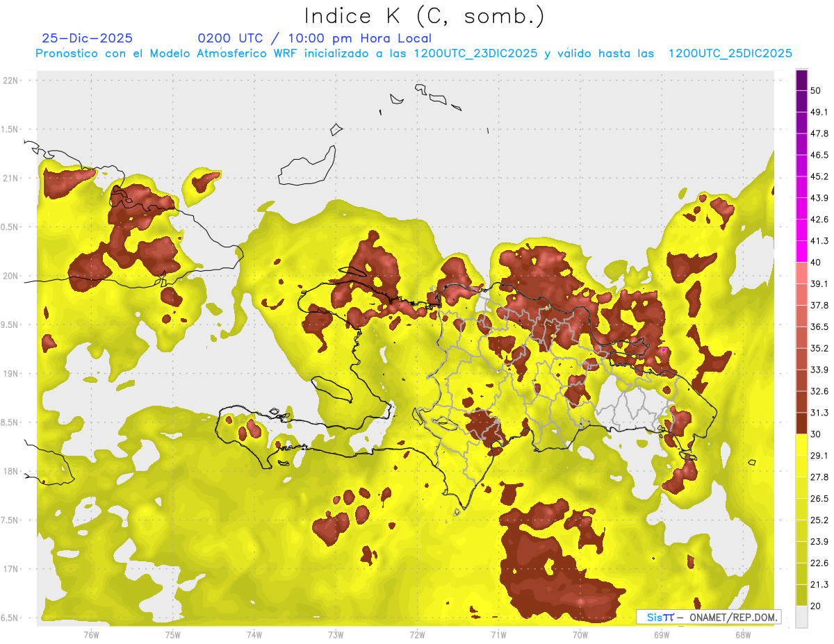Click the colorbar value '22.6'

(819, 563)
